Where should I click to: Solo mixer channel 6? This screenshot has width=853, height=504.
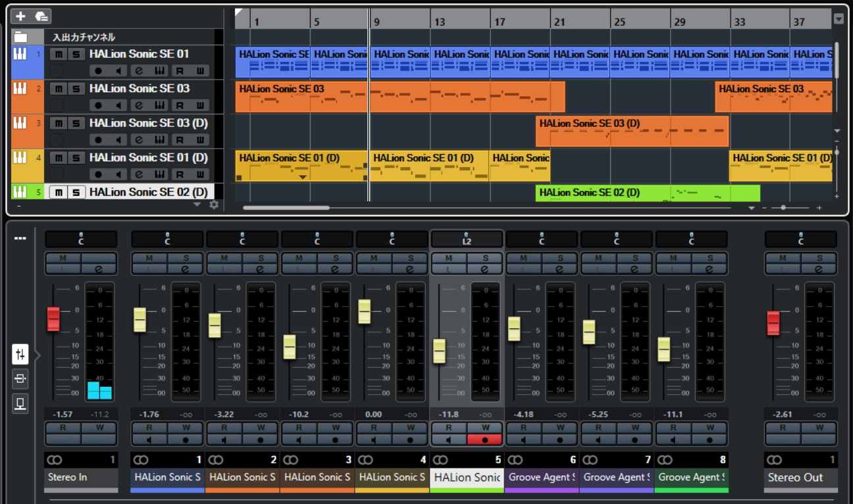(x=560, y=259)
